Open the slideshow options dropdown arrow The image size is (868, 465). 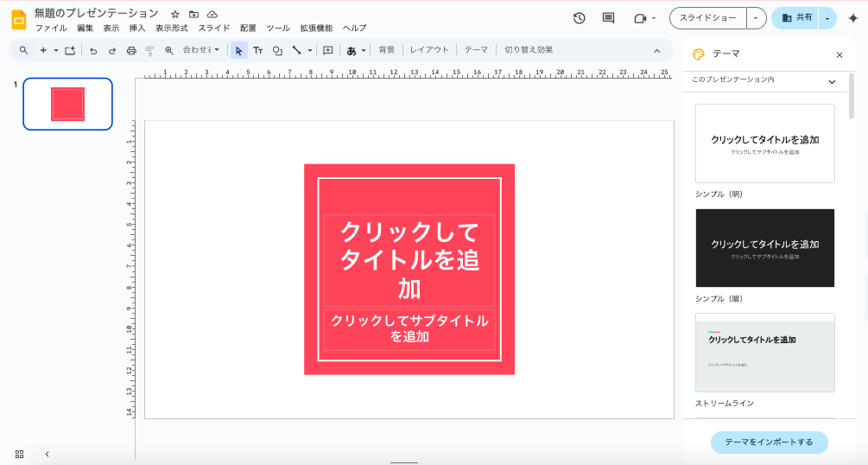click(756, 18)
